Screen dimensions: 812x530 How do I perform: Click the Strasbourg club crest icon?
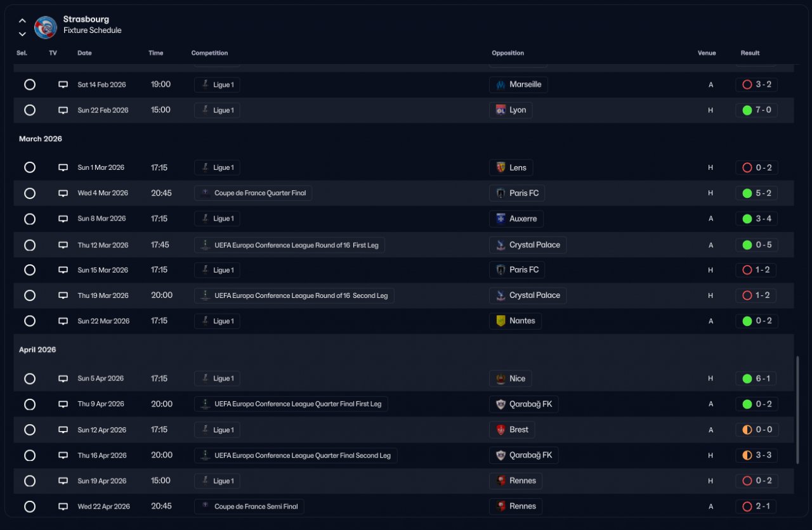[46, 27]
